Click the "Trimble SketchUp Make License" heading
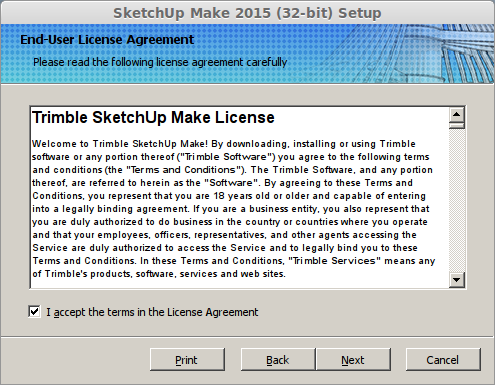 153,117
